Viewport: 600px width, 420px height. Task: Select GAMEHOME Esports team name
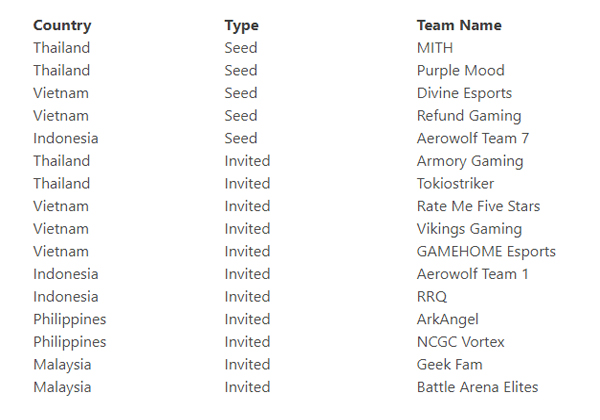click(486, 252)
